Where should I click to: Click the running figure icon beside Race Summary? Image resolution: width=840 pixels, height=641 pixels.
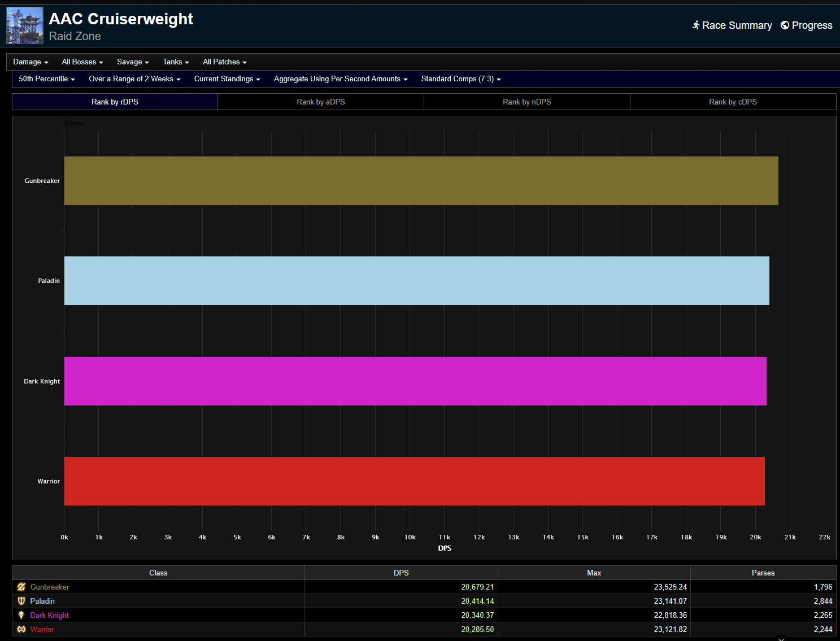click(x=696, y=25)
